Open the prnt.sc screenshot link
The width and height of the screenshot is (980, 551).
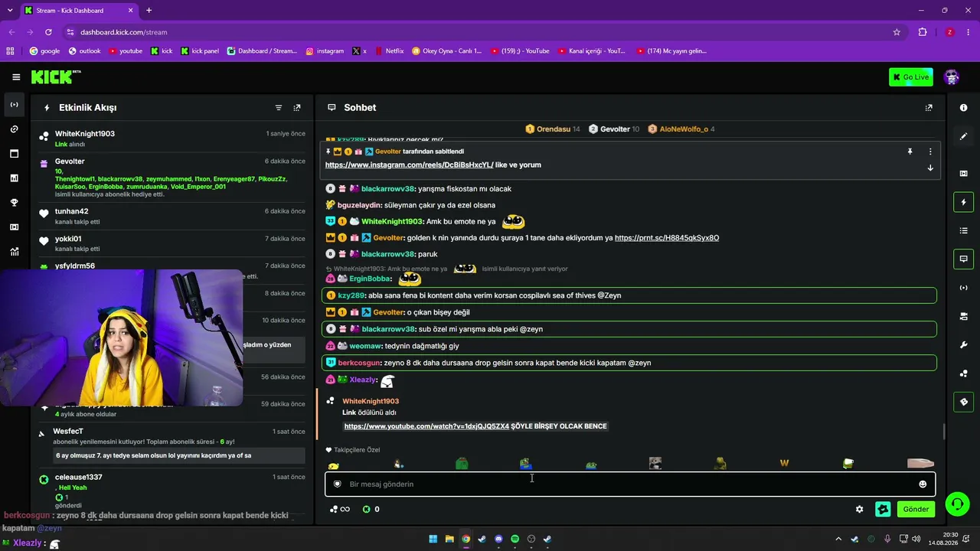(x=667, y=238)
